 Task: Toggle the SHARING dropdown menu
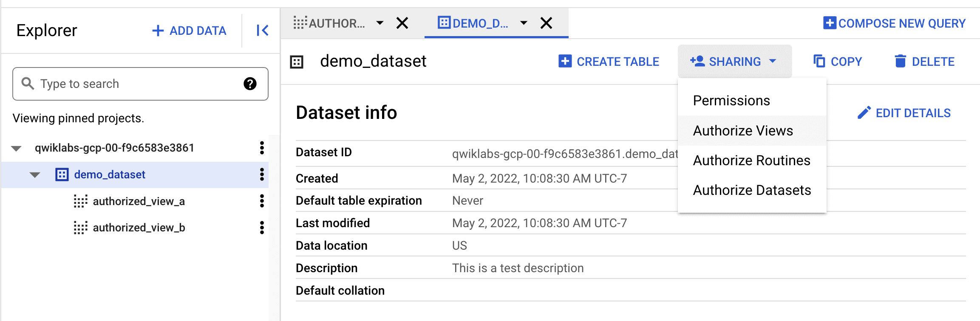[x=734, y=62]
